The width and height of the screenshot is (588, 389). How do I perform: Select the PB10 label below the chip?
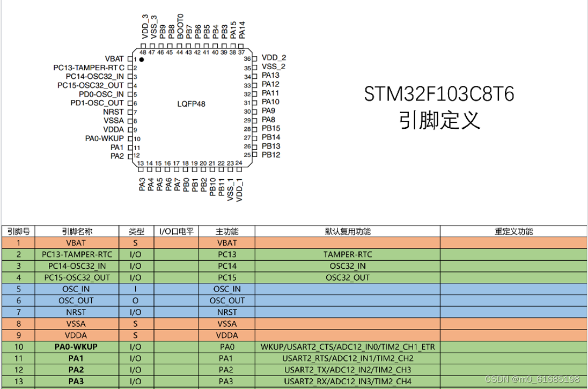212,187
